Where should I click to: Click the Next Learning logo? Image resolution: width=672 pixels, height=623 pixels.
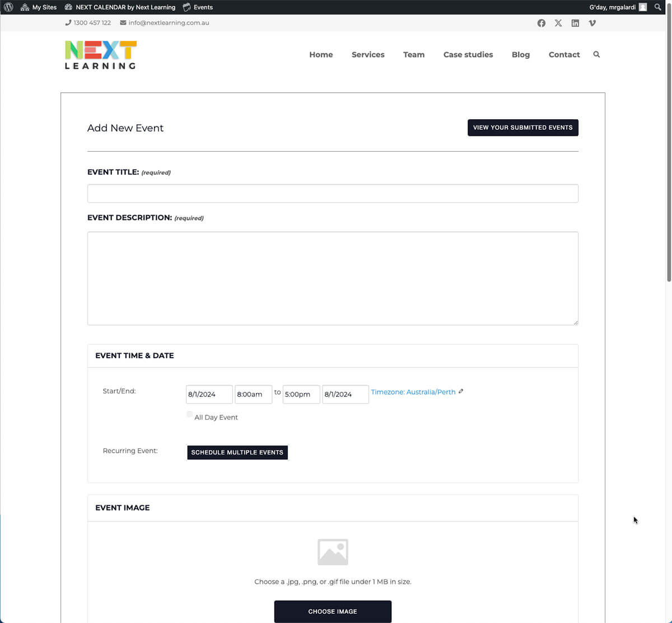coord(101,55)
